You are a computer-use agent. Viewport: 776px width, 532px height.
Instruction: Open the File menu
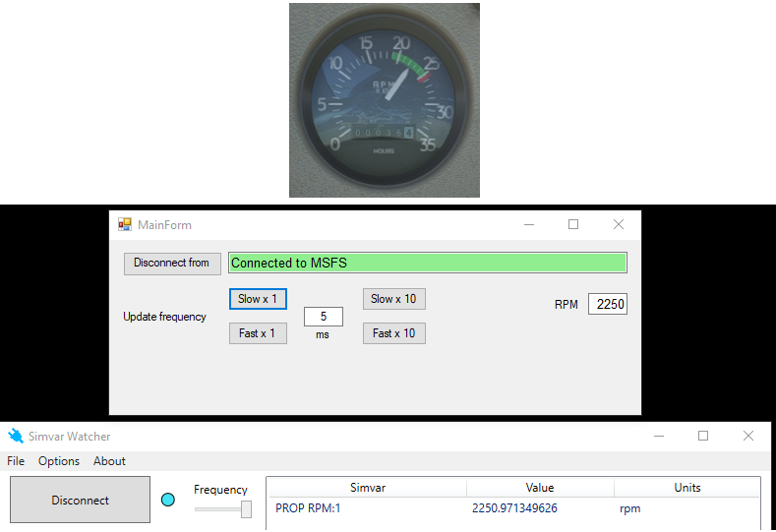pos(16,461)
